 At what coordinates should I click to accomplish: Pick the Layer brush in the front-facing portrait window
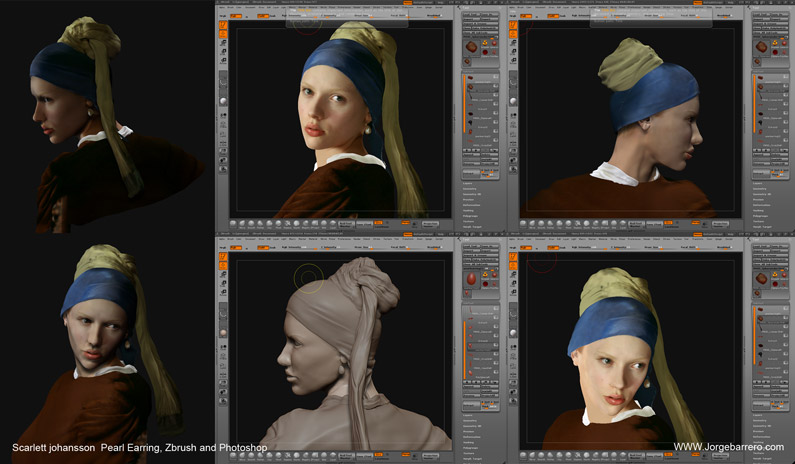333,224
